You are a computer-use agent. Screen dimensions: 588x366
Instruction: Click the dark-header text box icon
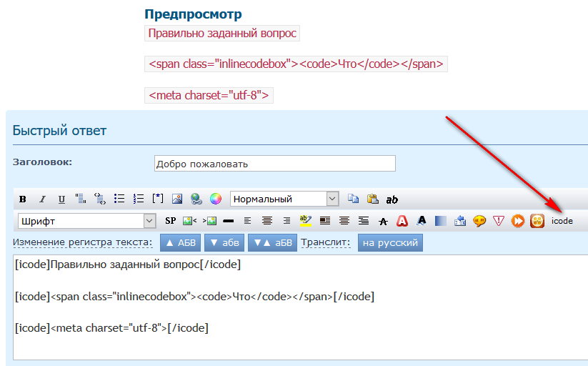coord(325,221)
